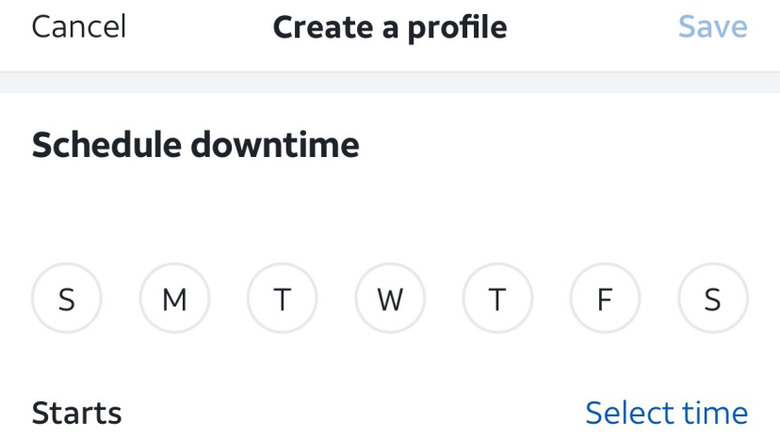Select the Wednesday 'W' day circle
The height and width of the screenshot is (438, 780).
[390, 298]
